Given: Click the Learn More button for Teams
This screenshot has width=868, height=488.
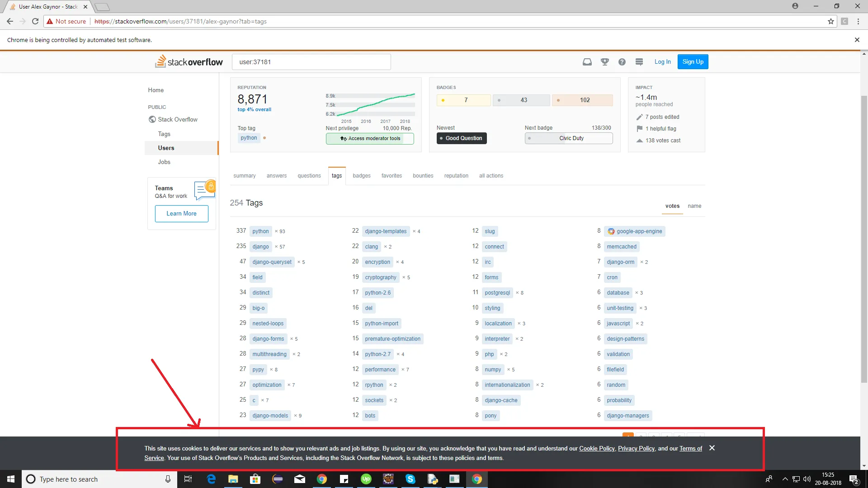Looking at the screenshot, I should pos(181,214).
